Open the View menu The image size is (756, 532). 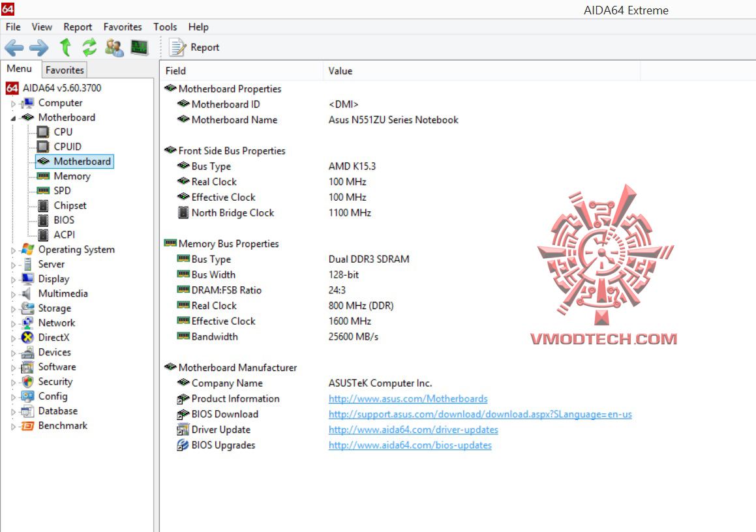point(42,27)
